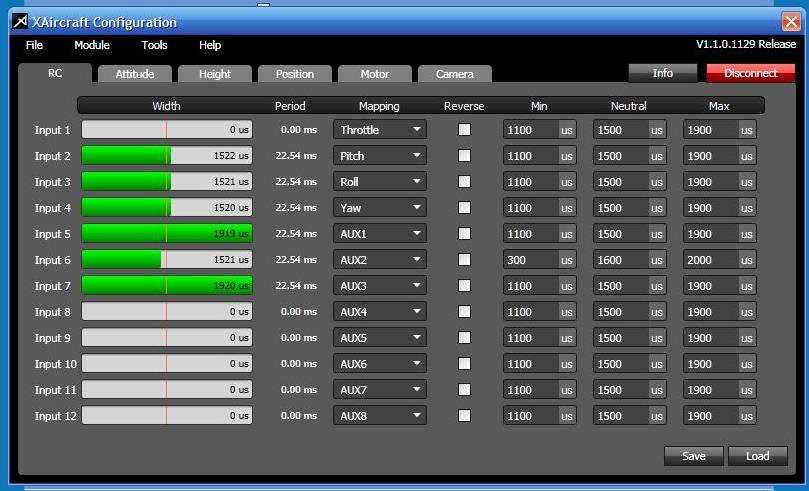The image size is (809, 491).
Task: Expand the AUX8 mapping dropdown for Input 12
Action: click(x=380, y=416)
